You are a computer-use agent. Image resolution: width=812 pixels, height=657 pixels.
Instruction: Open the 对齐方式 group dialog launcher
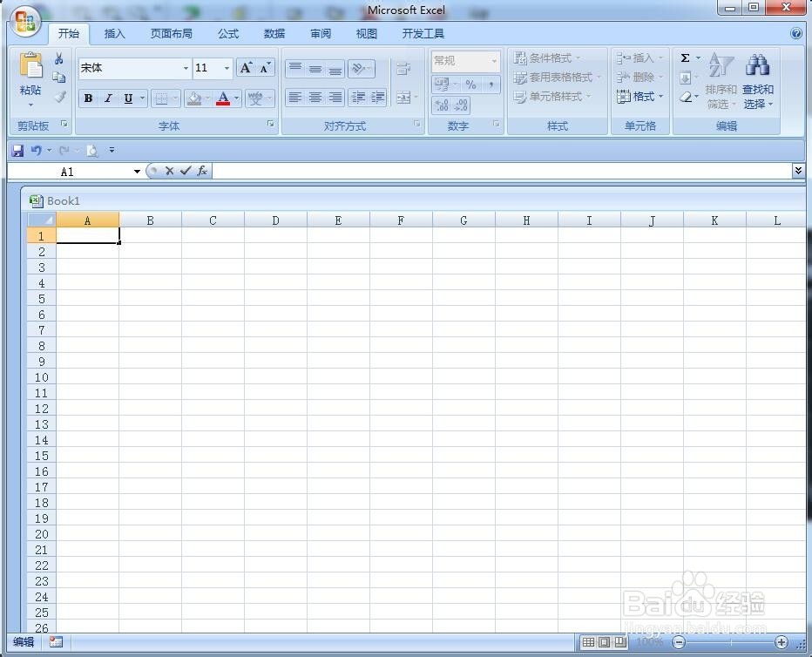pos(416,124)
